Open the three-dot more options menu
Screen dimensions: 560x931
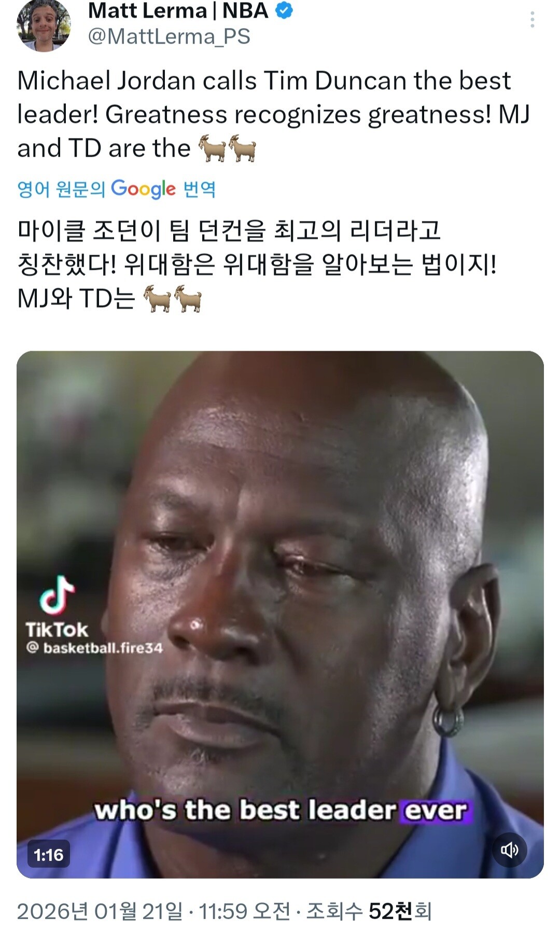pyautogui.click(x=532, y=20)
